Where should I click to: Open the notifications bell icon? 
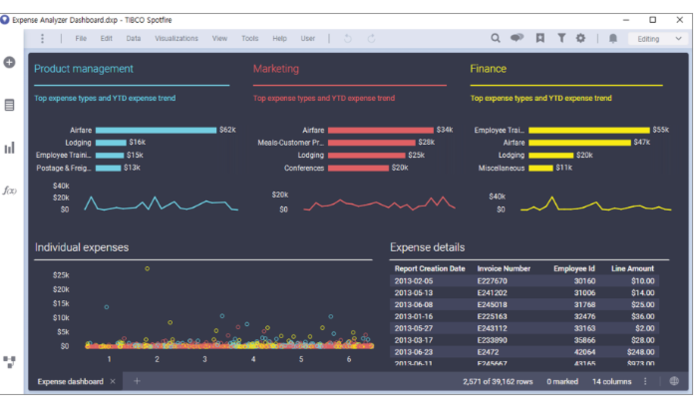[613, 38]
